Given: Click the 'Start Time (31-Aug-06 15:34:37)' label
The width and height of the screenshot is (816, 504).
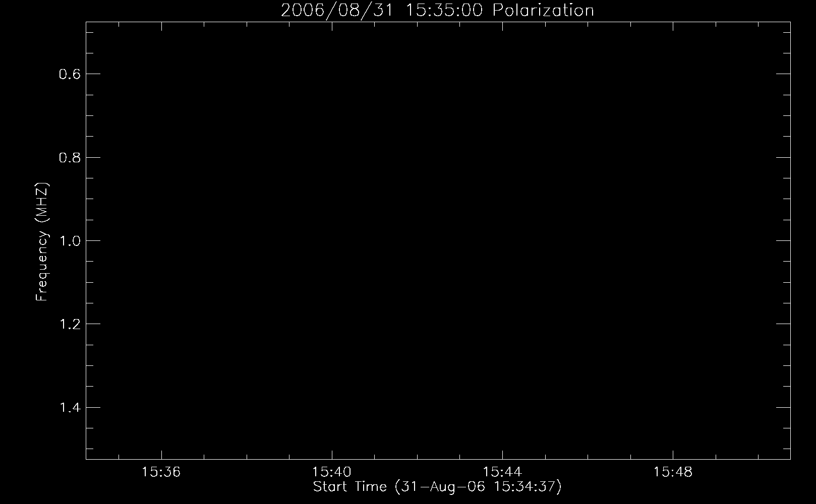Looking at the screenshot, I should (437, 487).
